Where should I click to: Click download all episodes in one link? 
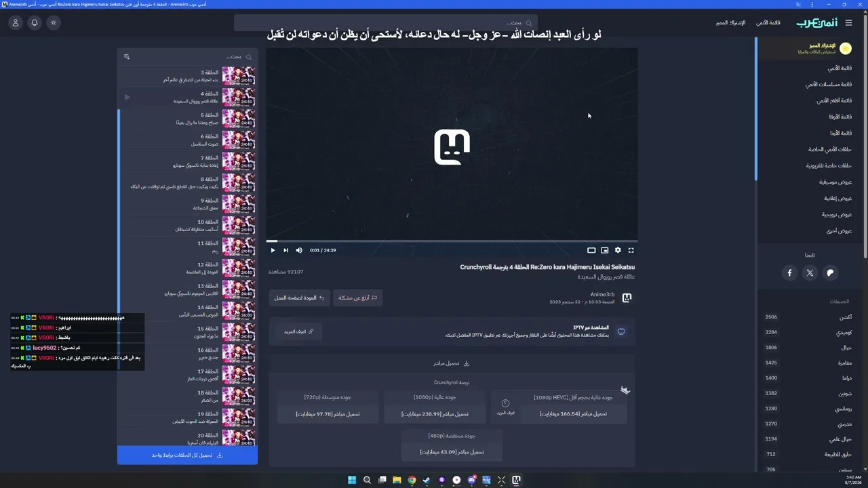click(x=187, y=455)
